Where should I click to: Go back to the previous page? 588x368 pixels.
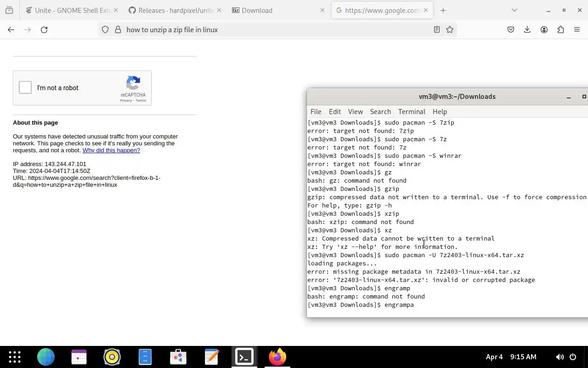pos(11,29)
